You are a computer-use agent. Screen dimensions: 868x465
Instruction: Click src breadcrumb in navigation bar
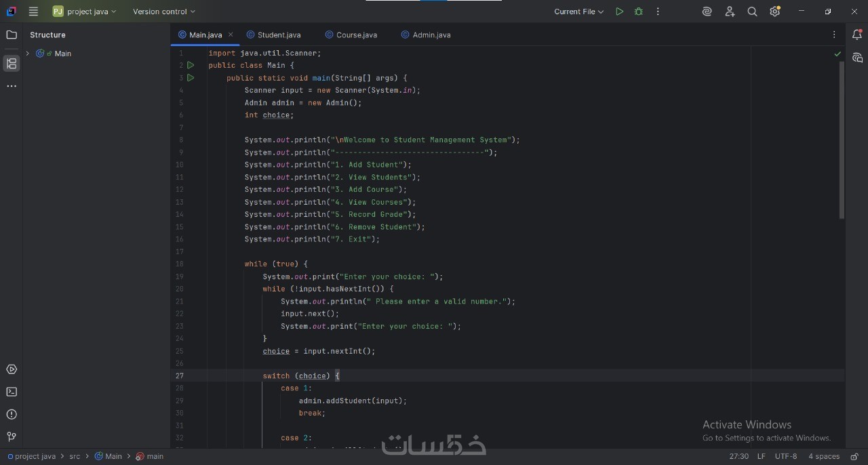point(75,456)
